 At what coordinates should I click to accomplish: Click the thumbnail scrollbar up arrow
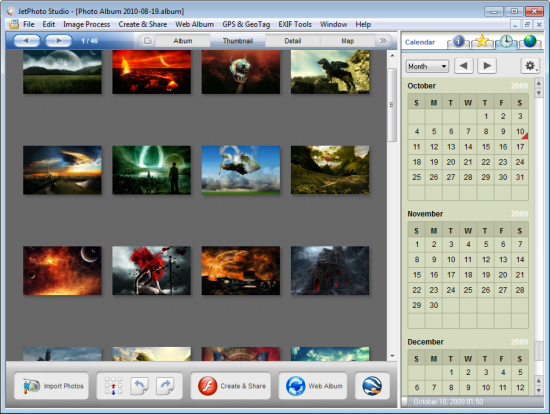[392, 55]
